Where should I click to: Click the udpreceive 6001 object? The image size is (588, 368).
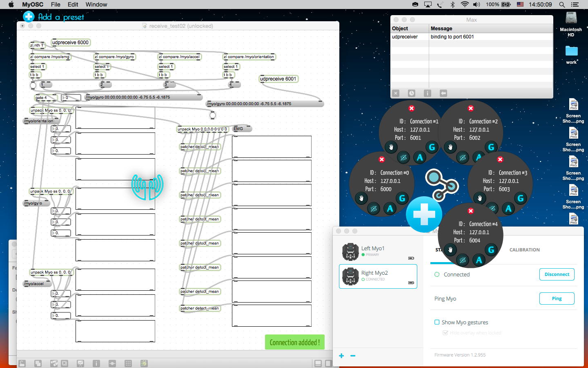coord(278,79)
